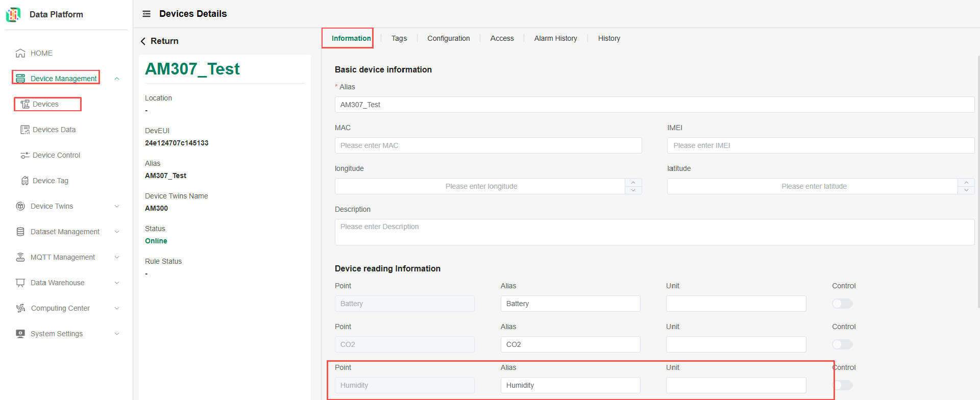Expand the Dataset Management submenu arrow

pos(117,232)
